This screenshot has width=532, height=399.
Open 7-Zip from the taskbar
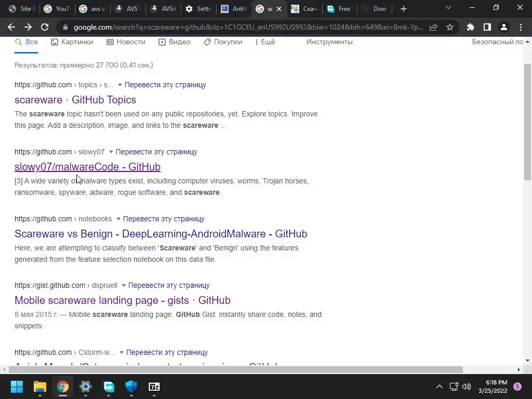(154, 387)
